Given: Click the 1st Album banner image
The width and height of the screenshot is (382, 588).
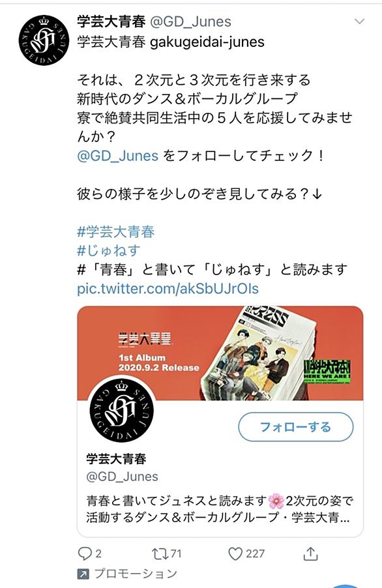Looking at the screenshot, I should click(x=220, y=353).
